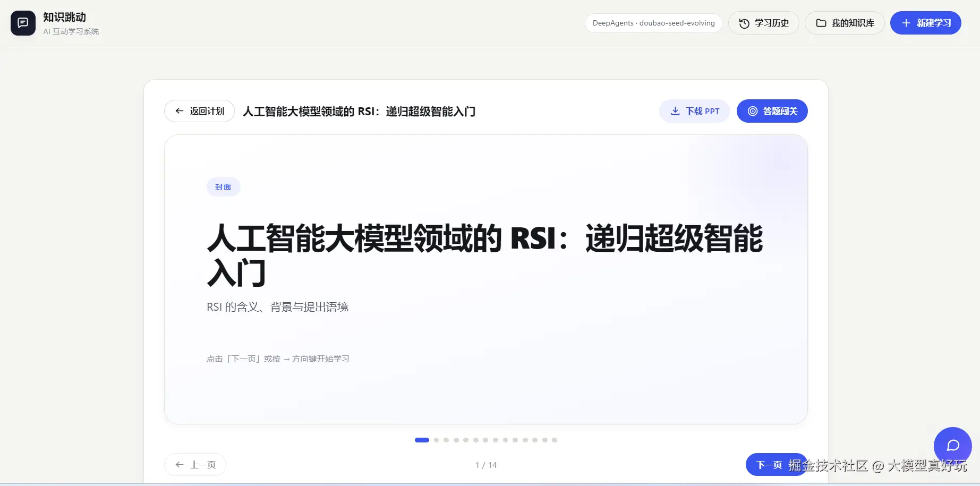Jump to the second slide dot
980x486 pixels.
point(436,440)
